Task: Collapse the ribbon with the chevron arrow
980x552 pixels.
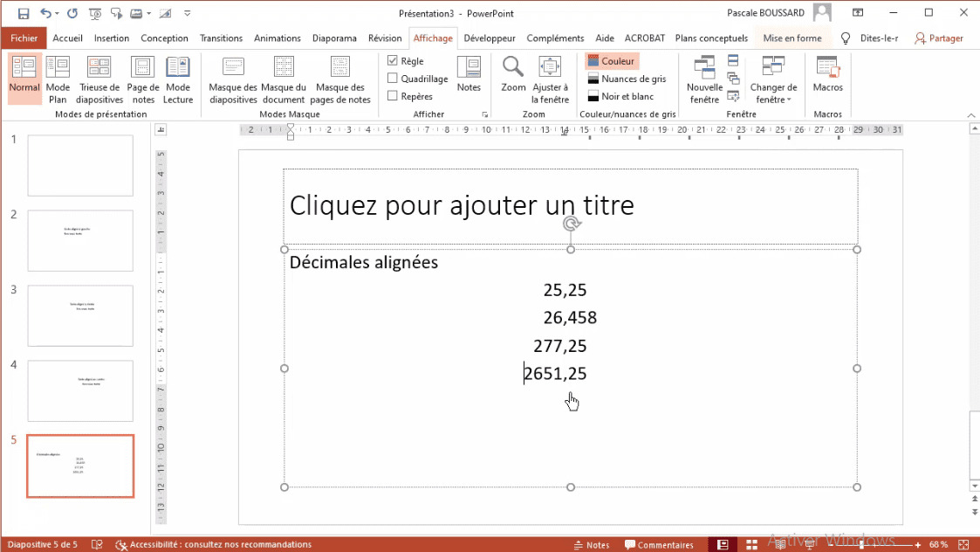Action: pyautogui.click(x=970, y=114)
